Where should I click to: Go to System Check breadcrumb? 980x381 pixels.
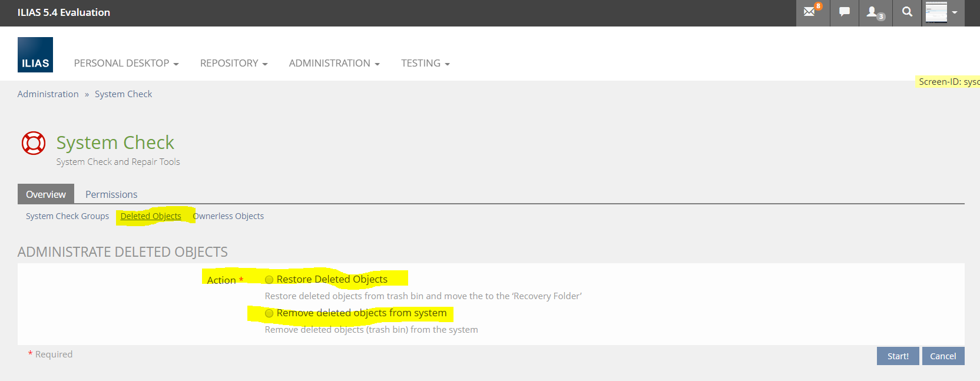(123, 94)
